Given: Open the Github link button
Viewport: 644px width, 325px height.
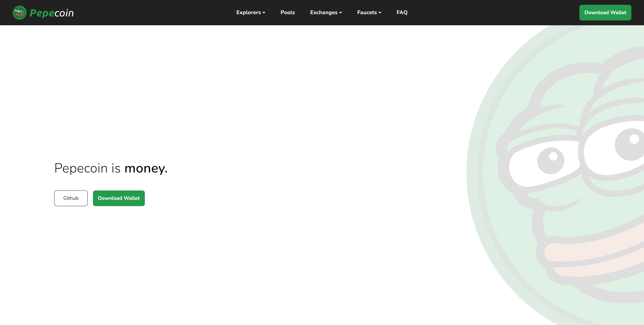Looking at the screenshot, I should [x=71, y=198].
